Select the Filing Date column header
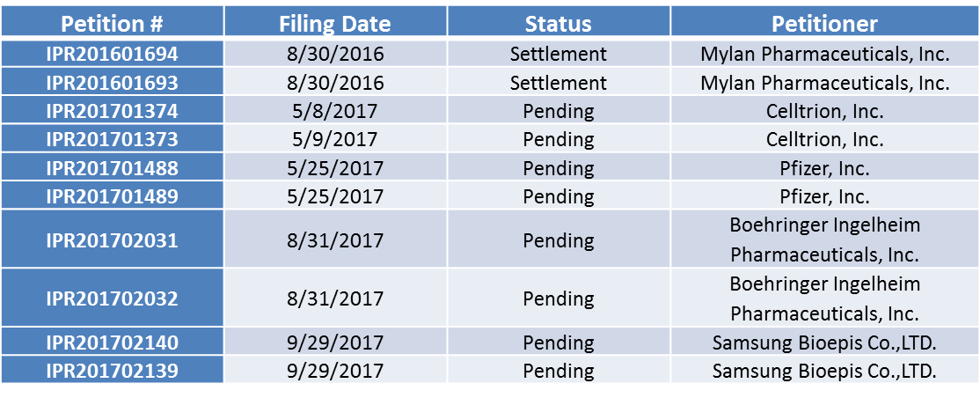This screenshot has height=398, width=980. [335, 23]
